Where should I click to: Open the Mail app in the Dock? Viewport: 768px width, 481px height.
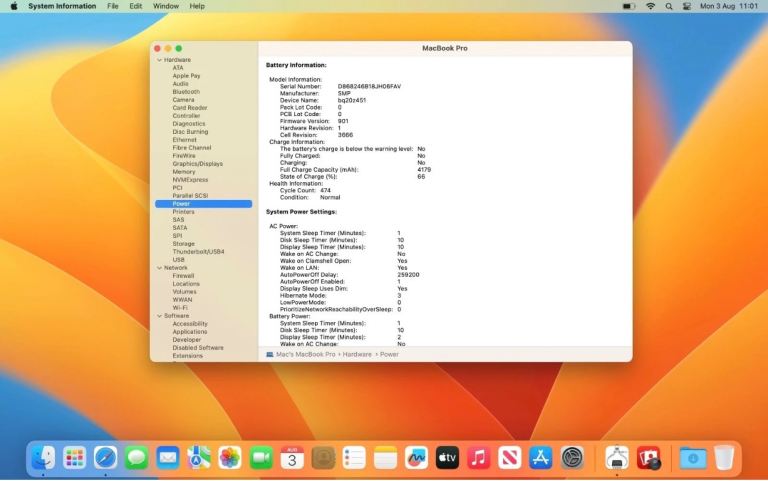click(168, 458)
